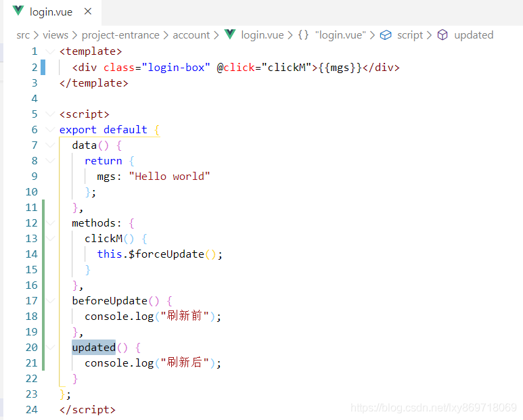Screen dimensions: 523x420
Task: Click the return keyword on line 8
Action: pyautogui.click(x=103, y=161)
